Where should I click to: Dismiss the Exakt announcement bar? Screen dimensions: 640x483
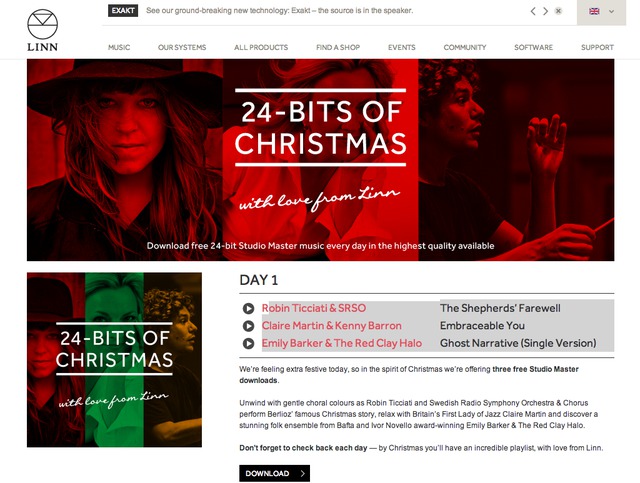558,11
